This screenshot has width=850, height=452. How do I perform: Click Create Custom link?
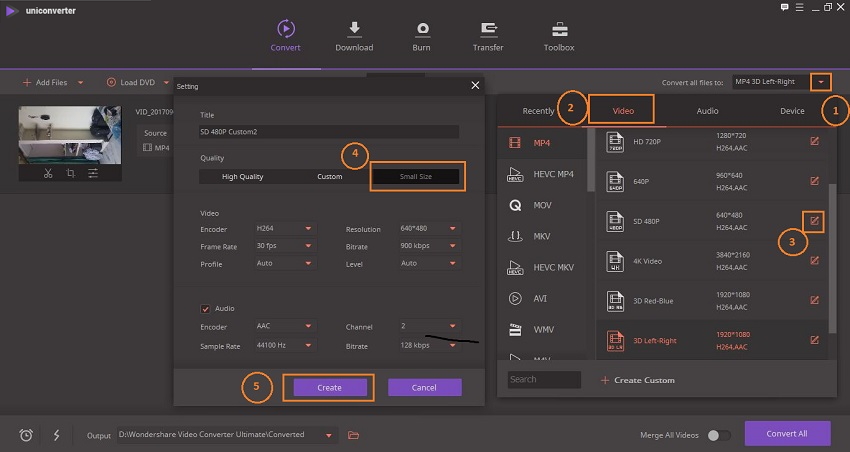(x=638, y=380)
